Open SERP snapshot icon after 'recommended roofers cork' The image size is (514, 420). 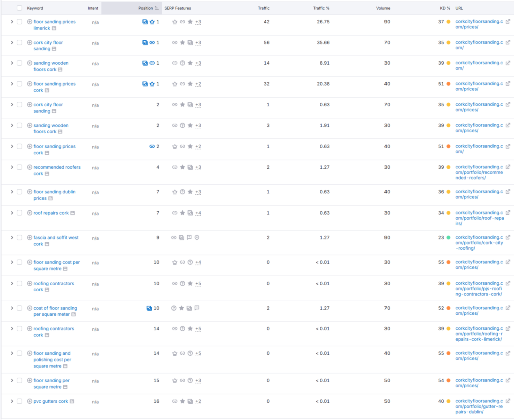click(x=47, y=174)
